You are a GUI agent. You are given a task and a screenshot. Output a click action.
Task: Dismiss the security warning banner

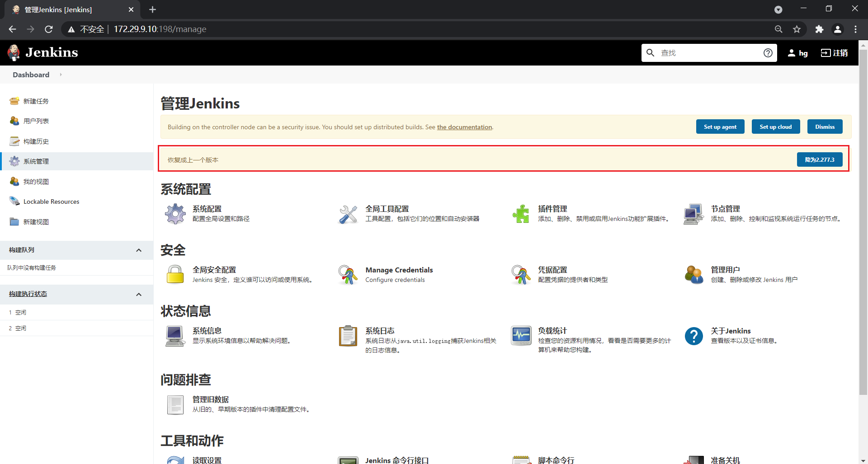tap(825, 127)
